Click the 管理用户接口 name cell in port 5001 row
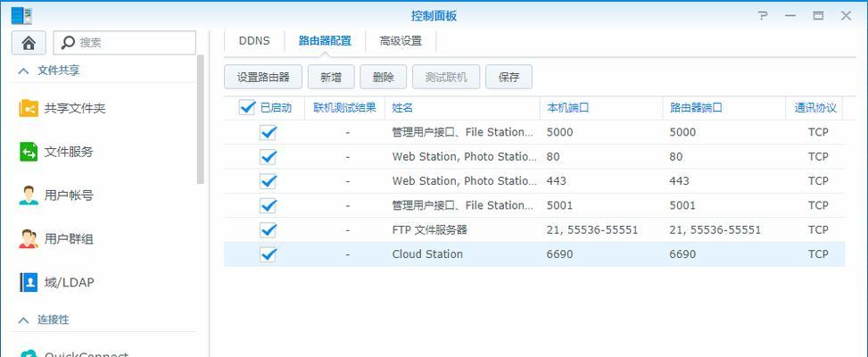This screenshot has height=357, width=868. click(462, 205)
